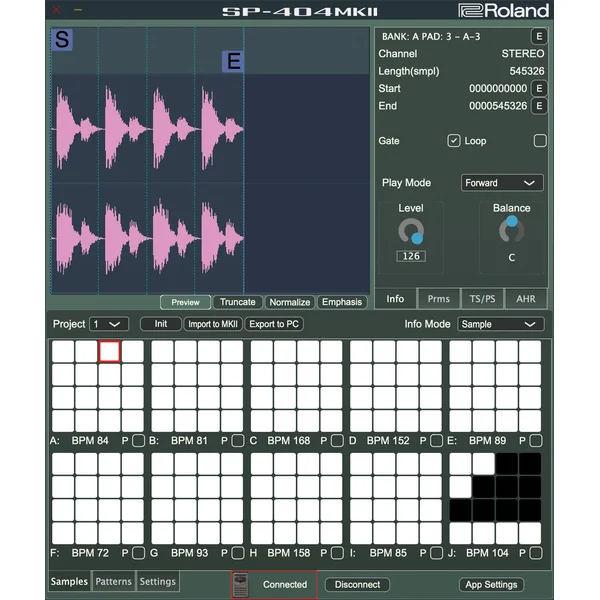
Task: Click the Connected status text
Action: point(285,584)
